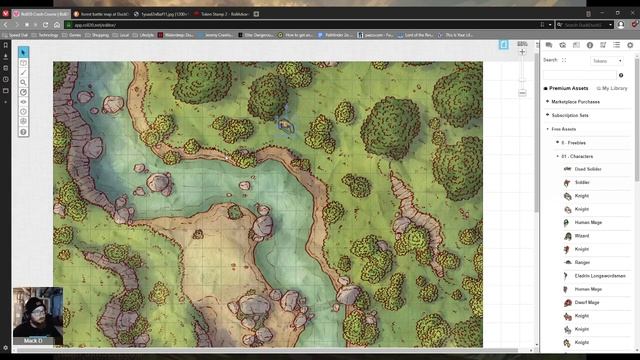Switch to forest battle map browser tab
The width and height of the screenshot is (640, 360).
[x=101, y=14]
